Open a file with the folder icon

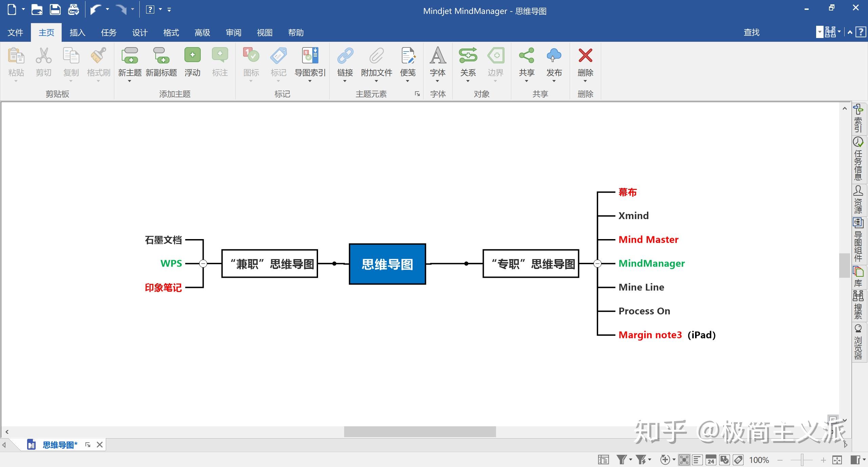[x=37, y=9]
